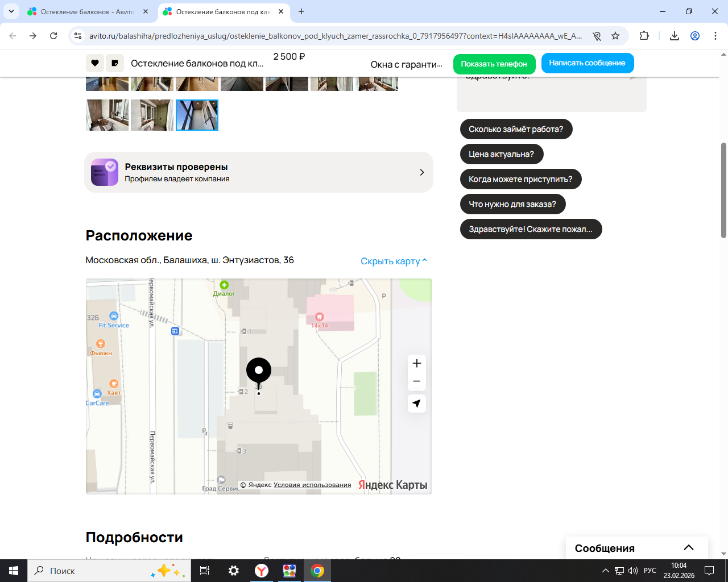Screen dimensions: 728x582
Task: Click the page vertical scrollbar thumb
Action: (723, 190)
